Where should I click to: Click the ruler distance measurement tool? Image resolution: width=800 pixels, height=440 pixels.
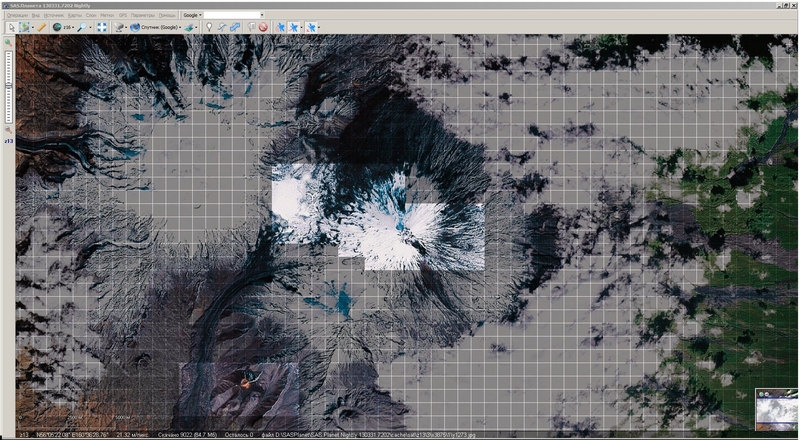coord(42,27)
